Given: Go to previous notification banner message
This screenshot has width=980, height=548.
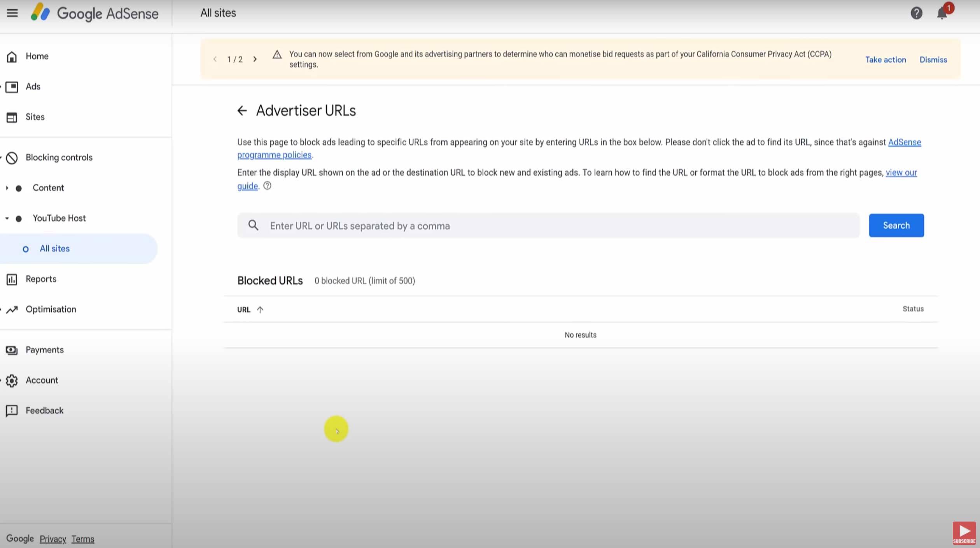Looking at the screenshot, I should click(x=215, y=59).
